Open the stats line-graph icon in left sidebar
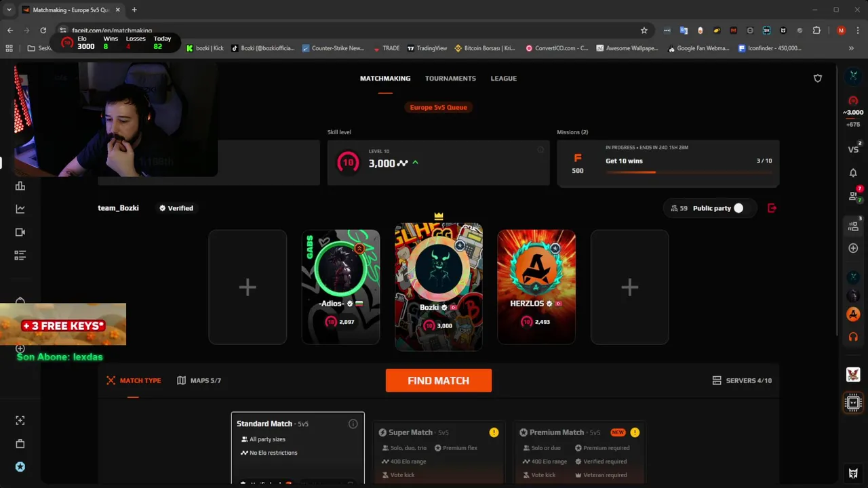Screen dimensions: 868x488 20,209
